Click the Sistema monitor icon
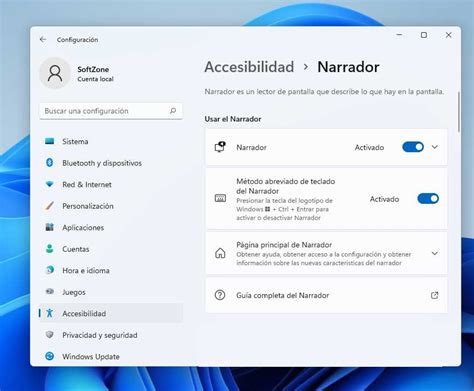 [x=50, y=141]
